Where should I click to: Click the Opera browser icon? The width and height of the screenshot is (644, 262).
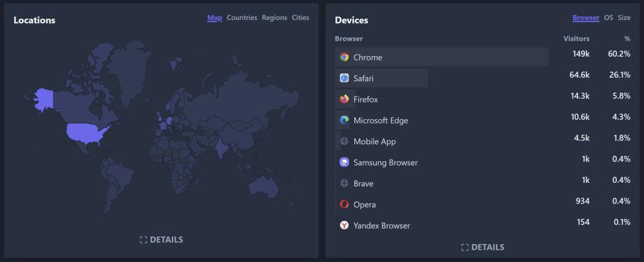point(345,205)
